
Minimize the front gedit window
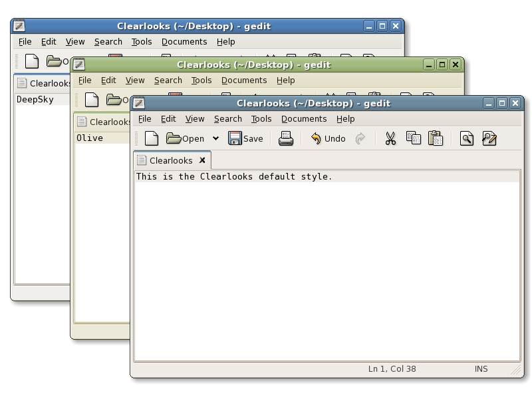pyautogui.click(x=489, y=103)
